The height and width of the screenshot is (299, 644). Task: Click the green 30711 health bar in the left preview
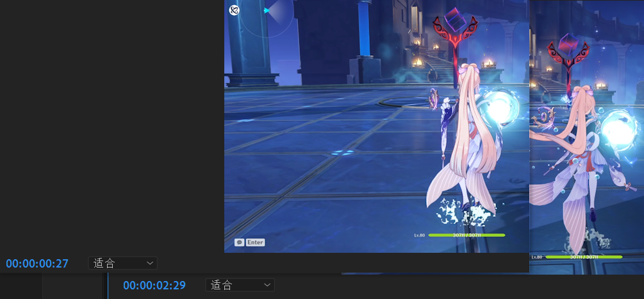click(466, 235)
